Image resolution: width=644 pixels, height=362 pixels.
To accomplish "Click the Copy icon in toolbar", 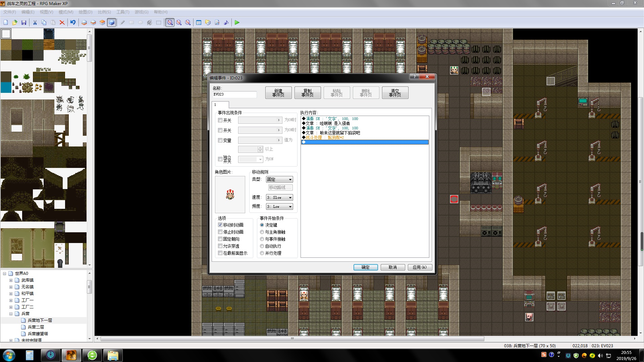I will coord(44,22).
